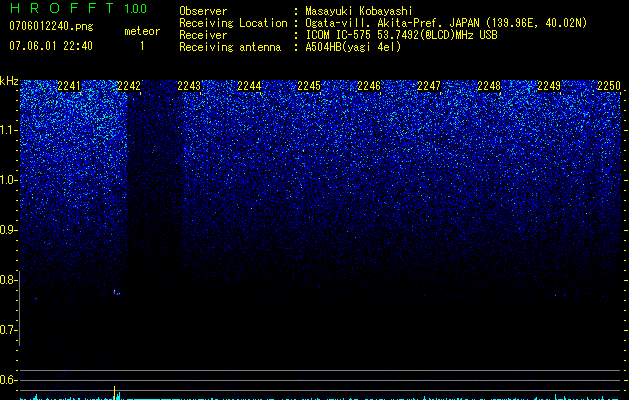
Task: Click the Receiving antenna label
Action: click(230, 47)
